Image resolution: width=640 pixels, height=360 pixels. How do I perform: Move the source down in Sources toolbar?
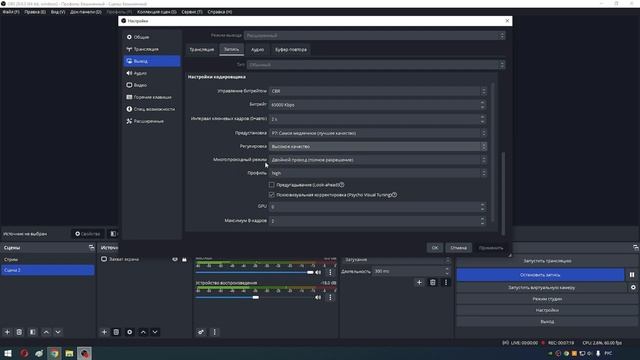coord(155,332)
